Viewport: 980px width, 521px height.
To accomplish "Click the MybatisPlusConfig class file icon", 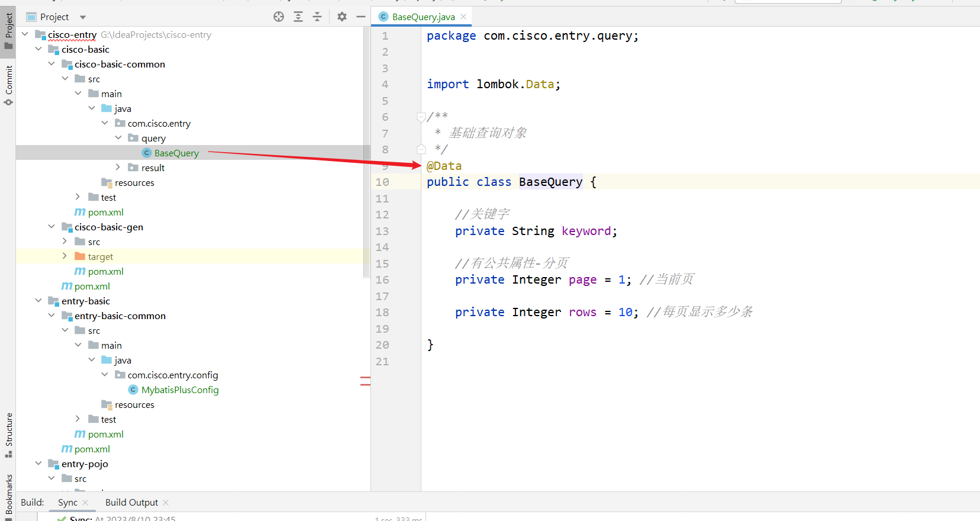I will [133, 390].
